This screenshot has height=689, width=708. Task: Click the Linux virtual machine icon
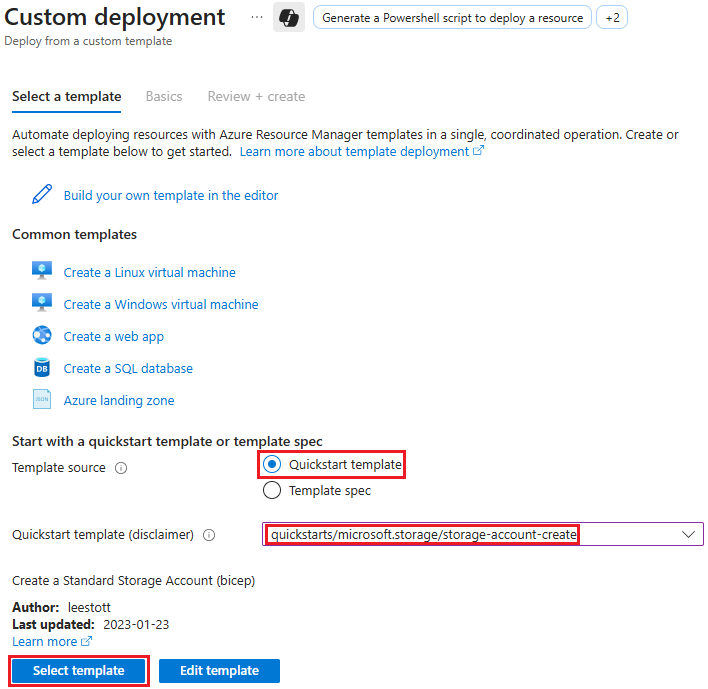point(42,271)
